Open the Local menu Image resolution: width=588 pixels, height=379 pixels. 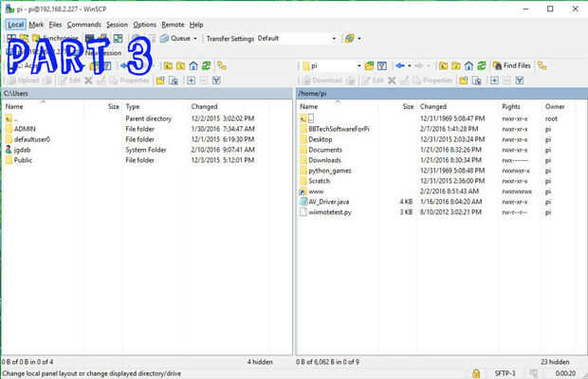(x=16, y=25)
